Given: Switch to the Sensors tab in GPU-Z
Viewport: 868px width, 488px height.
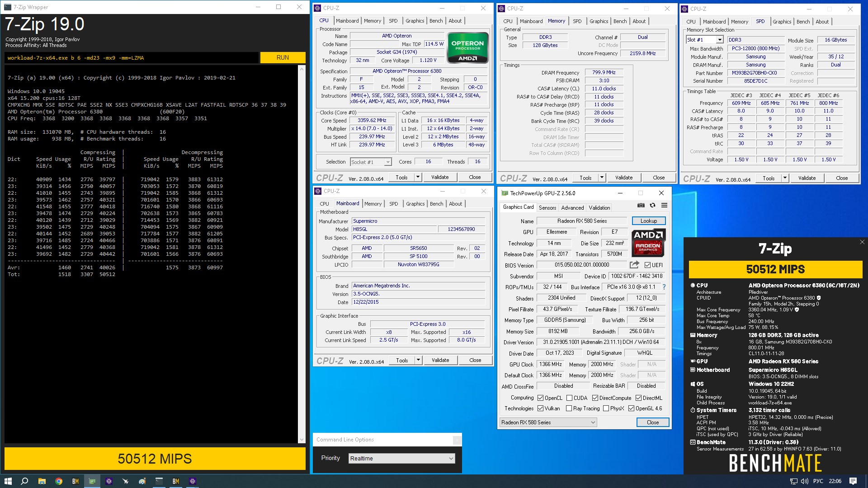Looking at the screenshot, I should (x=547, y=208).
